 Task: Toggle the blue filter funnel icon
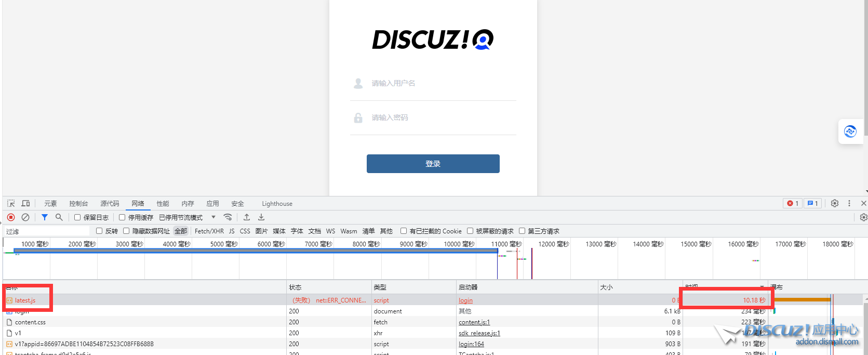click(x=45, y=217)
